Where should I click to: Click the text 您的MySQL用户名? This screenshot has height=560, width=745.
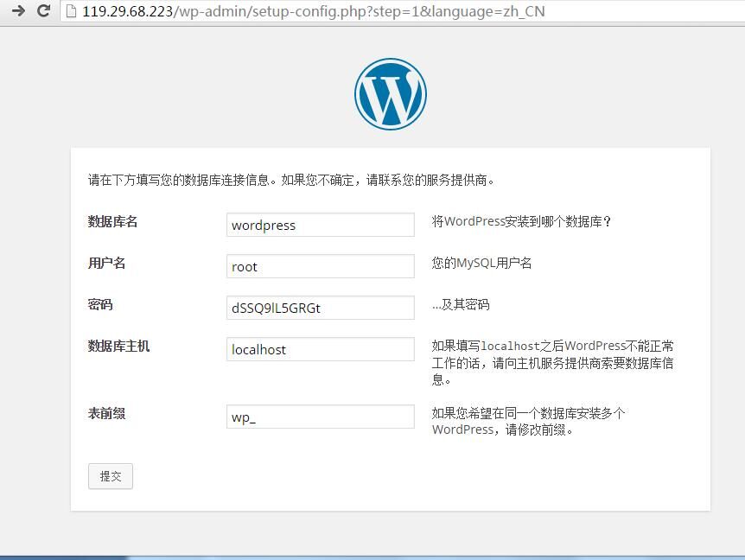pos(481,263)
